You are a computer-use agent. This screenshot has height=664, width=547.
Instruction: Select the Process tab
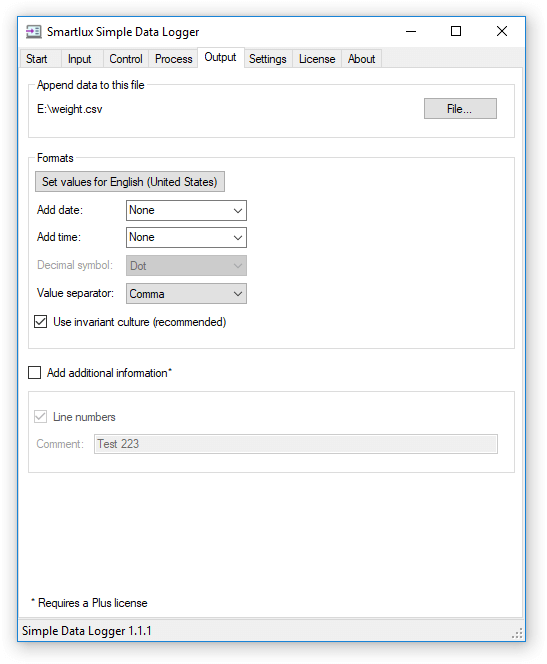(x=174, y=59)
